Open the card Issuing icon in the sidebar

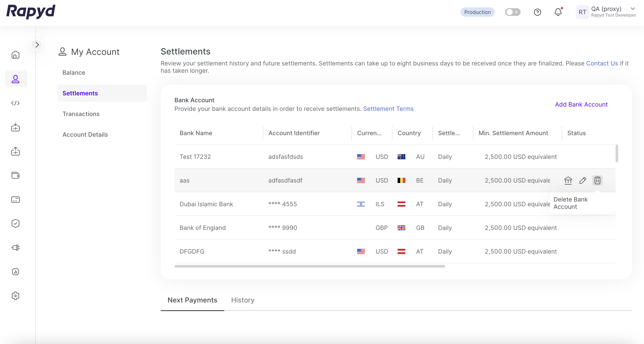click(16, 199)
